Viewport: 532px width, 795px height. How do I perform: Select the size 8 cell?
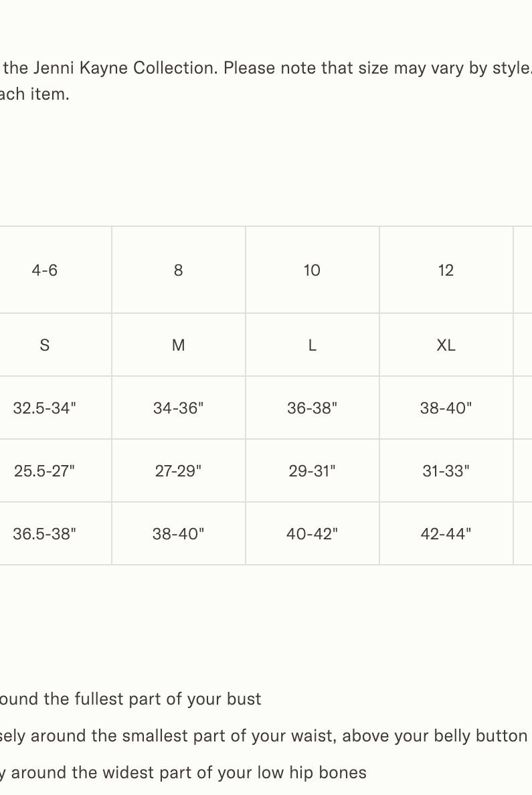[178, 270]
